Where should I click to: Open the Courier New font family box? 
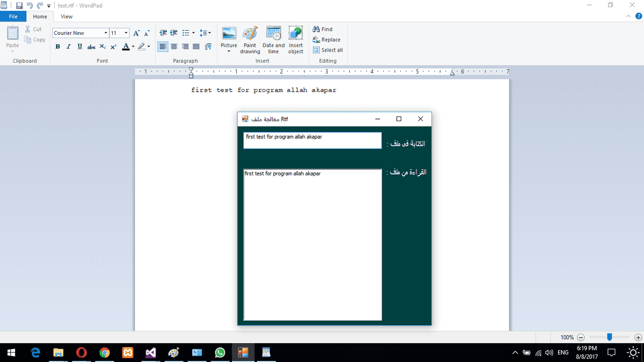pyautogui.click(x=80, y=33)
